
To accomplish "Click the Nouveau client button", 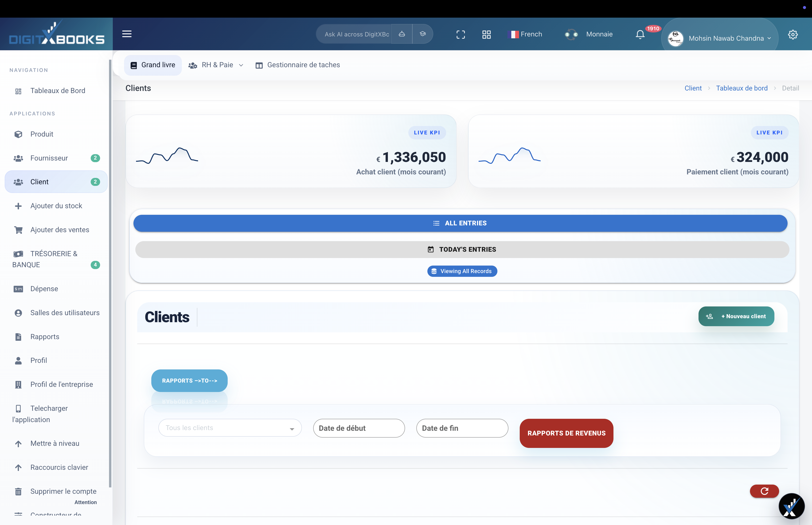I will pos(736,316).
